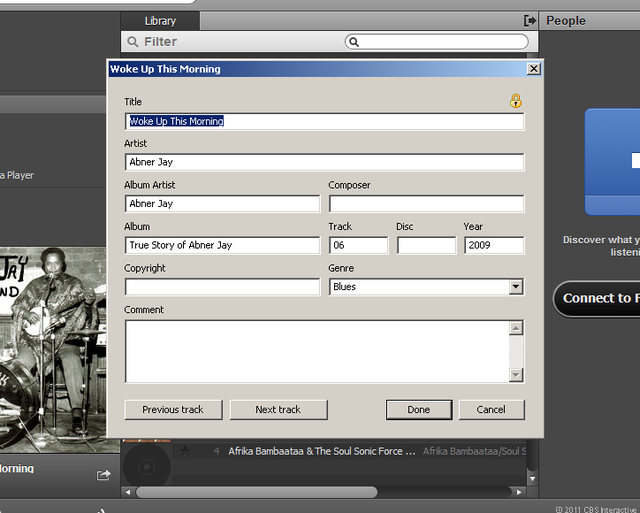
Task: Click the Comment box scroll up arrow
Action: [516, 328]
